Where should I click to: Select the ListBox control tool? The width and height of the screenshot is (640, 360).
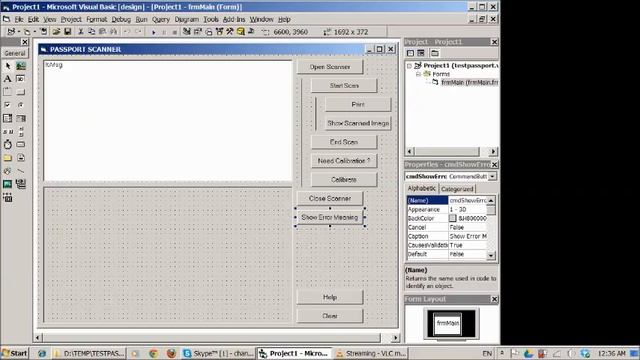(x=21, y=118)
